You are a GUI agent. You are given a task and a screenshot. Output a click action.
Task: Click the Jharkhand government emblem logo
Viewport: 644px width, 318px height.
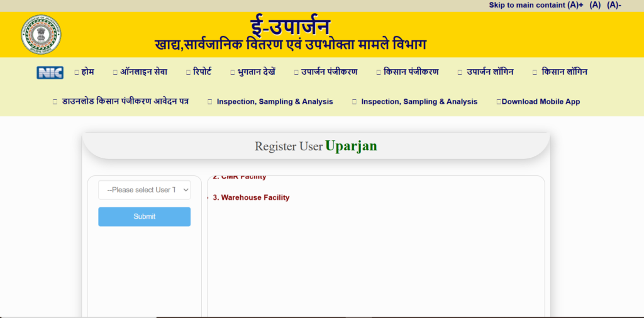point(41,35)
